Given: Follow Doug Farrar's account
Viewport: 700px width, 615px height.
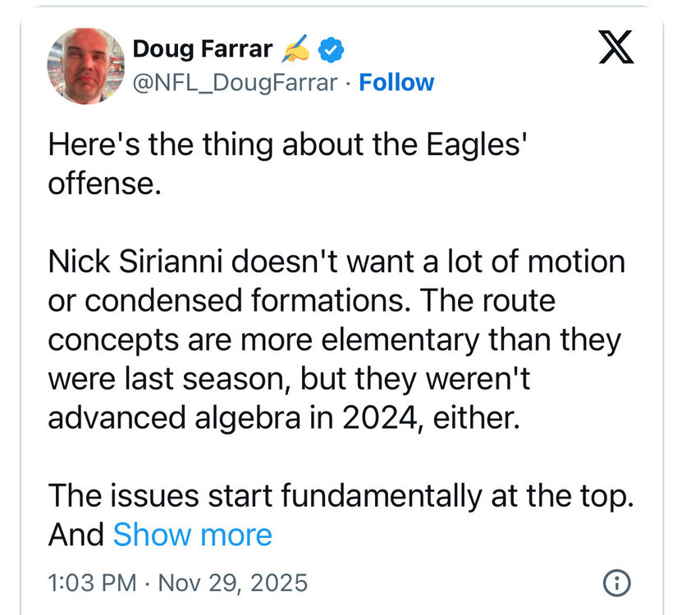Looking at the screenshot, I should point(396,83).
